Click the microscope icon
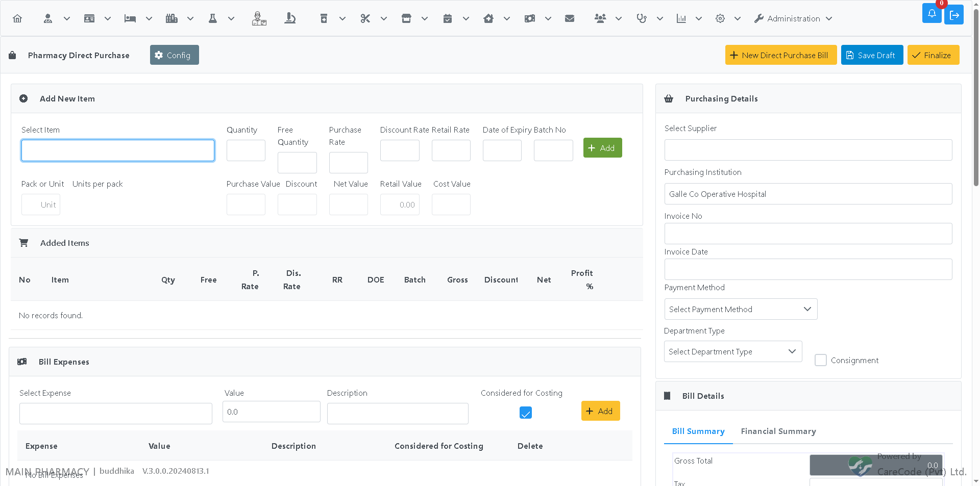 (x=290, y=18)
